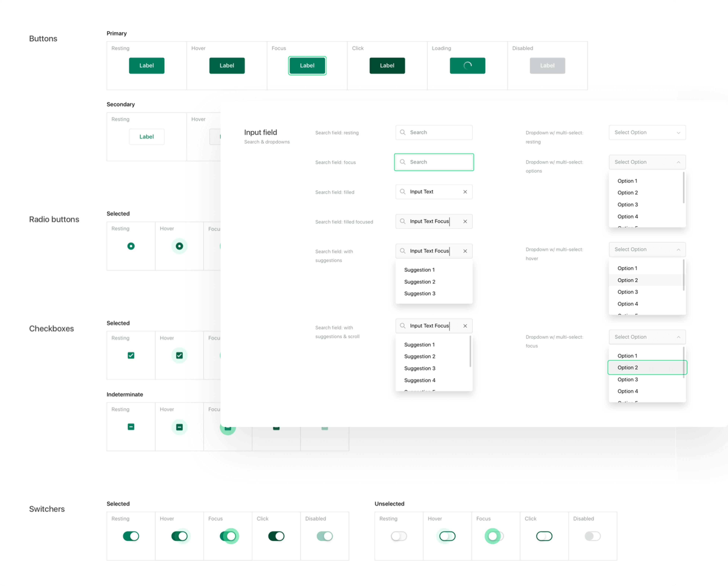Click magnifier icon in focused search field

point(402,162)
